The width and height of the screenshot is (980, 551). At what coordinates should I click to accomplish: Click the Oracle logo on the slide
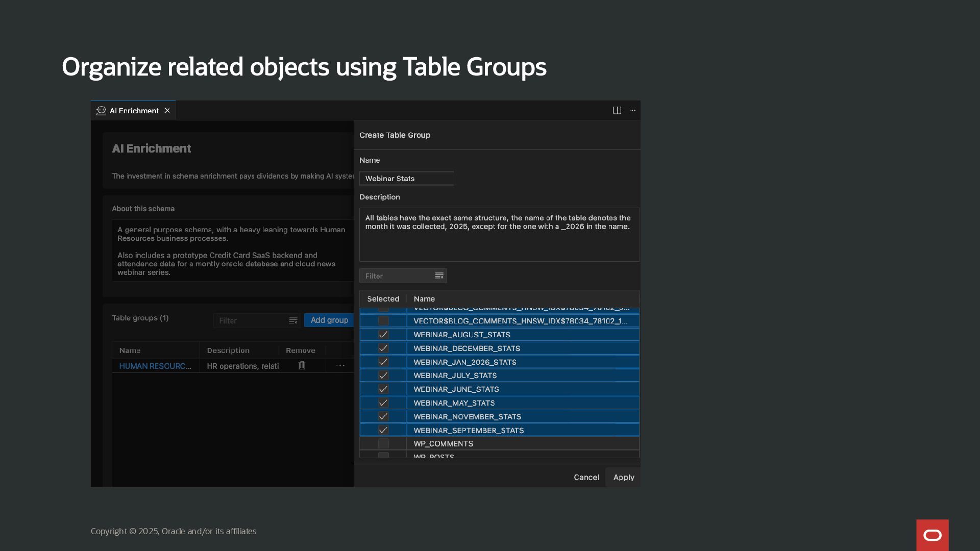point(932,535)
